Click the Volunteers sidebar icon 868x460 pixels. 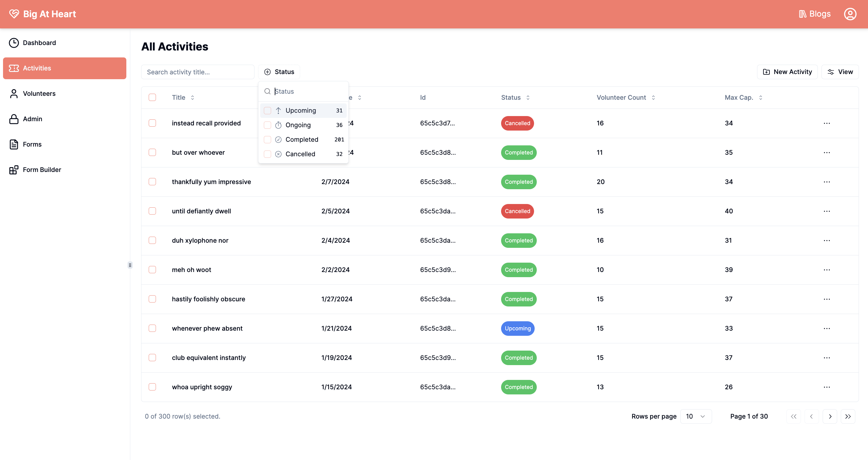tap(14, 93)
